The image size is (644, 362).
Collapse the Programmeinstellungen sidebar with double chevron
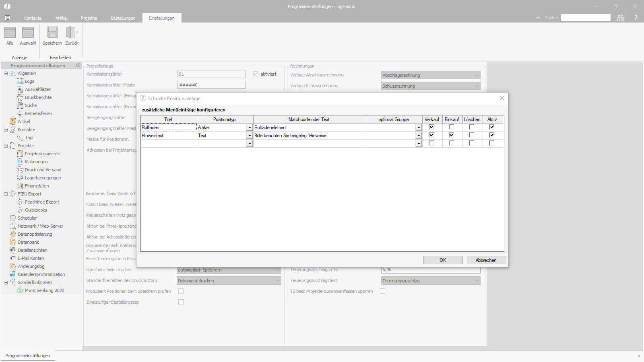78,65
